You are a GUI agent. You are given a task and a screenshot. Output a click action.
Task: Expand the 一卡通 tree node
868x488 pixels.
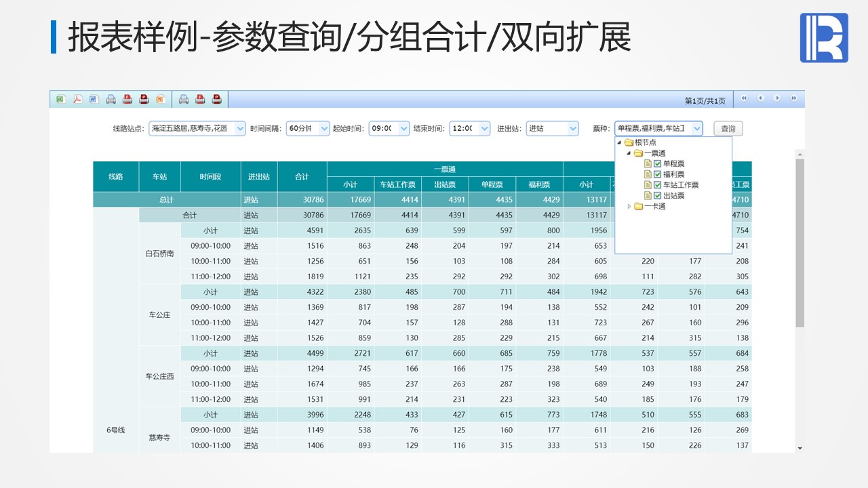point(629,207)
